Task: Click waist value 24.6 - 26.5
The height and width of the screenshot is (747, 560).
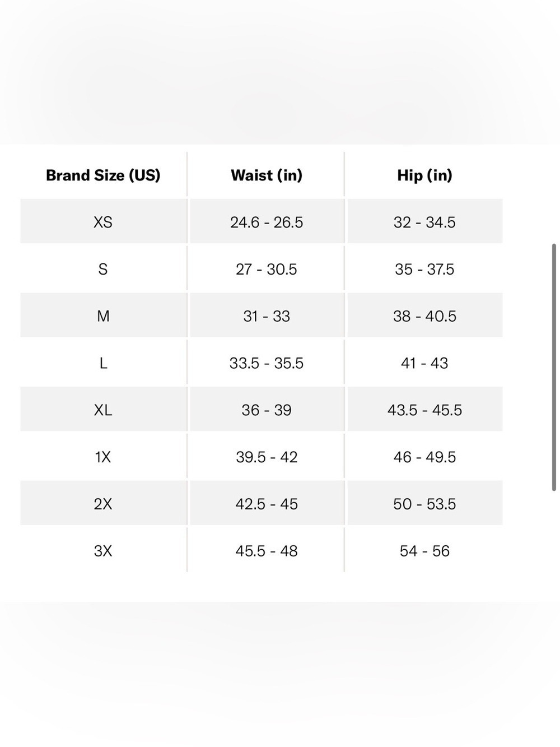Action: (x=267, y=222)
